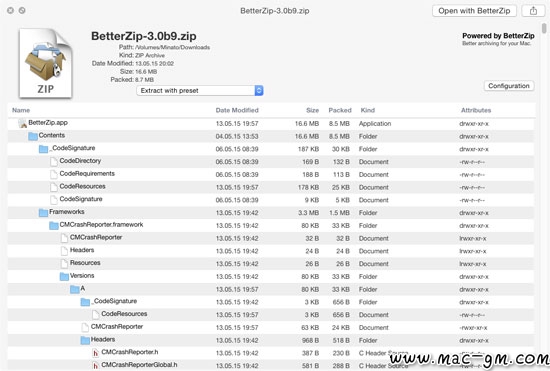Click the CMCrashReporter.framework folder icon
Image resolution: width=550 pixels, height=371 pixels.
point(54,225)
